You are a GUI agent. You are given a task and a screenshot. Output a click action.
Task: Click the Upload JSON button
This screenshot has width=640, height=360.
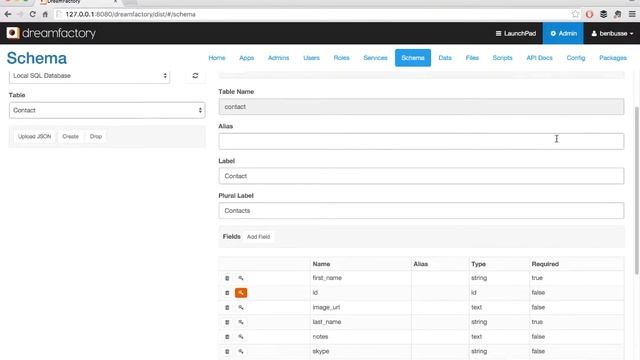[x=35, y=136]
